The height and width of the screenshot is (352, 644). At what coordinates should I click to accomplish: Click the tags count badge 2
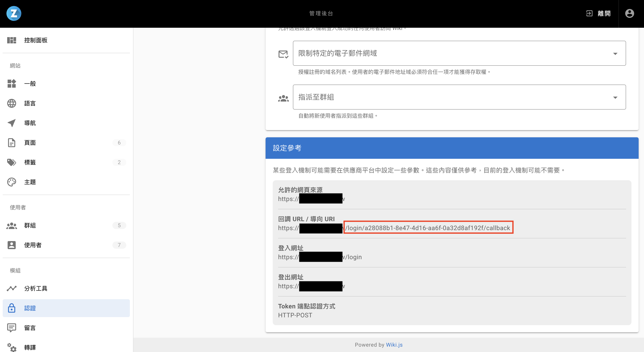coord(119,162)
